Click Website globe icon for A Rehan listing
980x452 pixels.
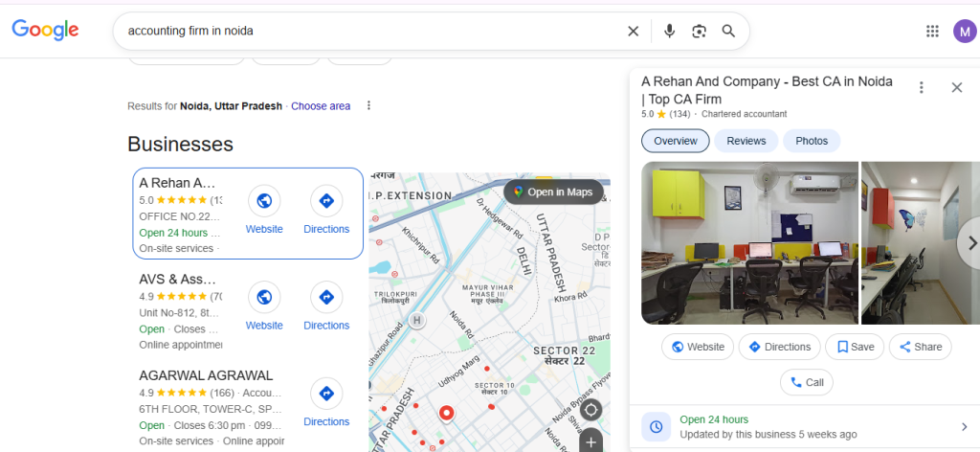[264, 201]
